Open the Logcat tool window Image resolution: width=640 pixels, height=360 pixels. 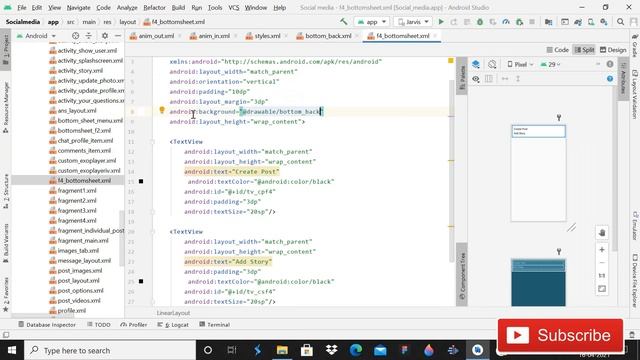coord(173,324)
